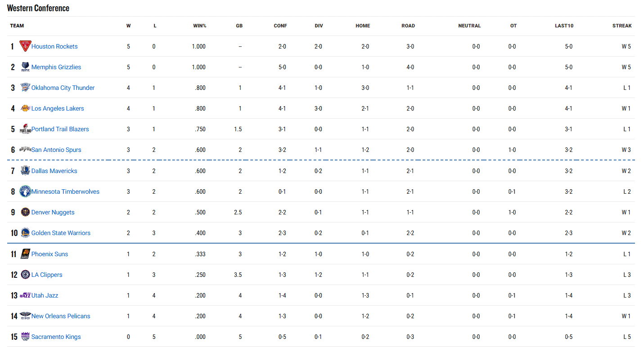This screenshot has width=644, height=347.
Task: Open the Houston Rockets team page link
Action: click(x=54, y=46)
